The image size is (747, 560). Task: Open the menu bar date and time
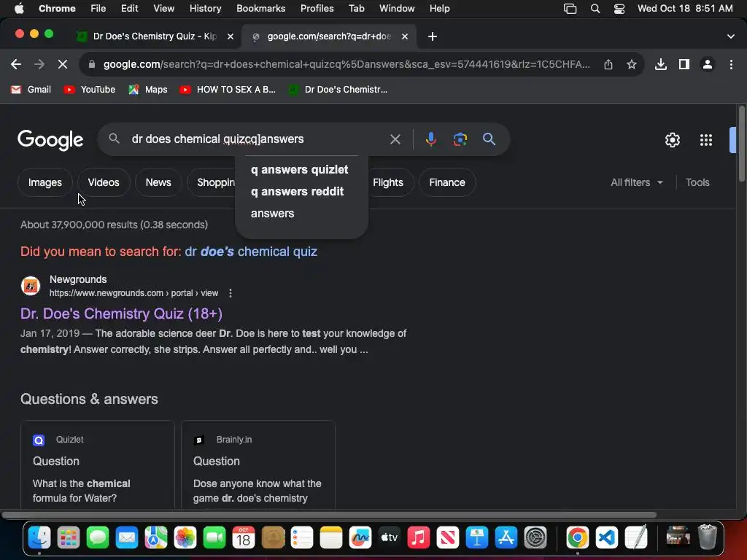click(x=685, y=9)
